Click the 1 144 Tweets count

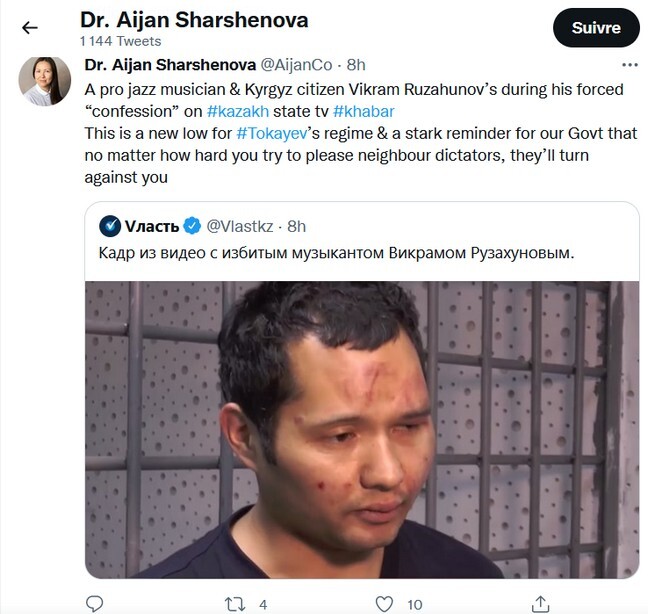click(121, 41)
